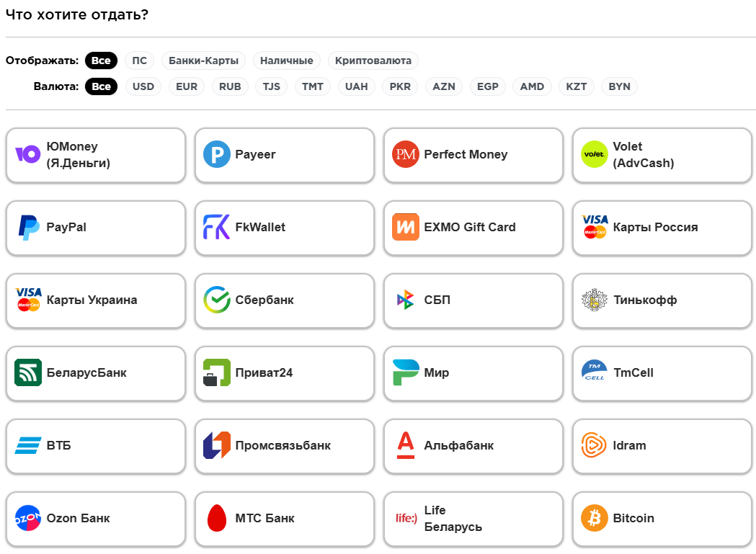Filter currency by AMD
The height and width of the screenshot is (554, 756).
(x=532, y=86)
